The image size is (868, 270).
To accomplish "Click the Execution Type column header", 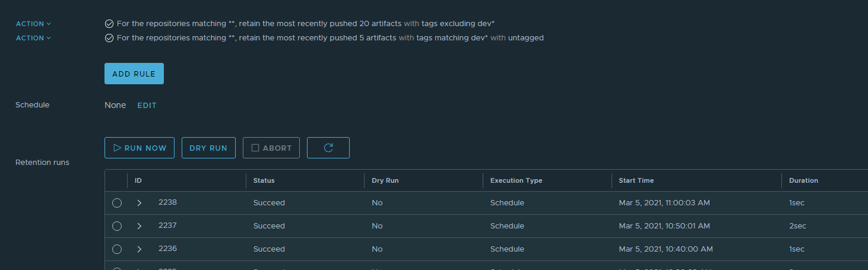I will [516, 180].
